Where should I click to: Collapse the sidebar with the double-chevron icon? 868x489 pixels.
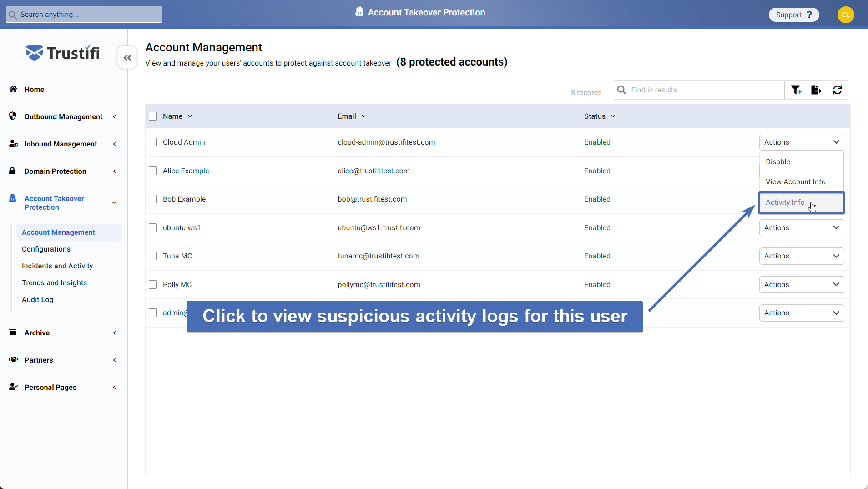(x=127, y=58)
